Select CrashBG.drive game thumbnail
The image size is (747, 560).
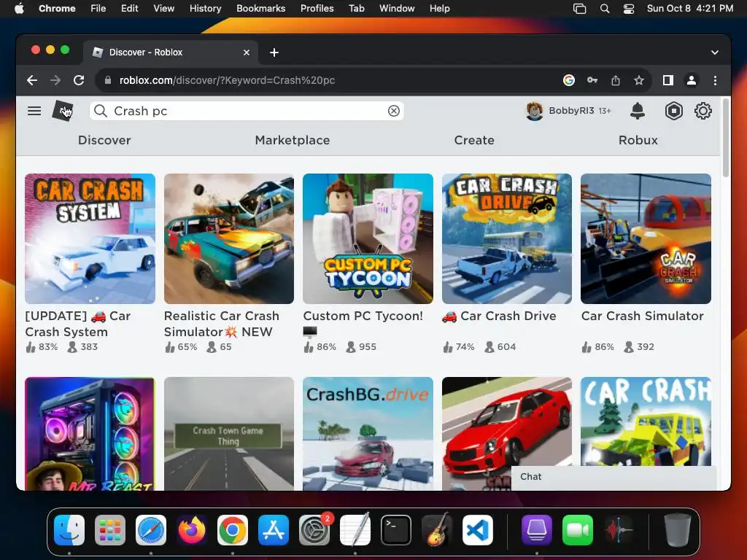point(368,434)
